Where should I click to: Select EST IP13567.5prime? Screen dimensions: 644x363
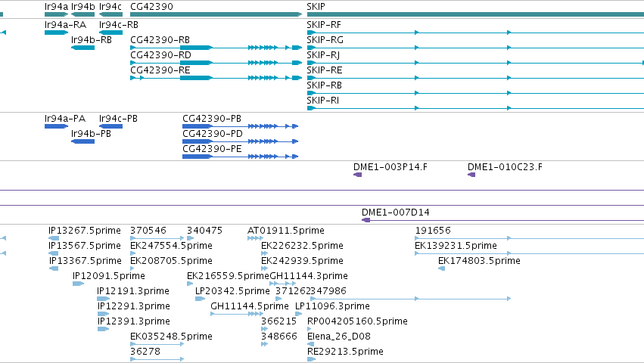pyautogui.click(x=54, y=253)
